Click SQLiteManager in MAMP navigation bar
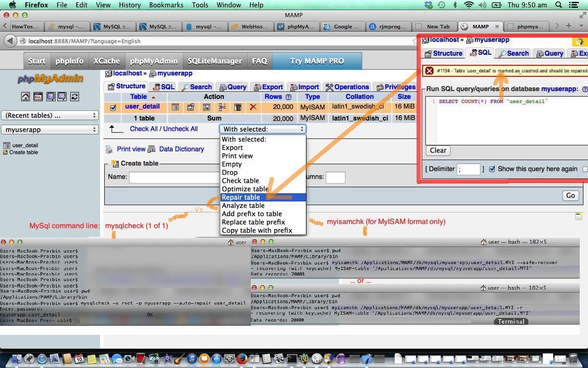588x368 pixels. click(215, 61)
